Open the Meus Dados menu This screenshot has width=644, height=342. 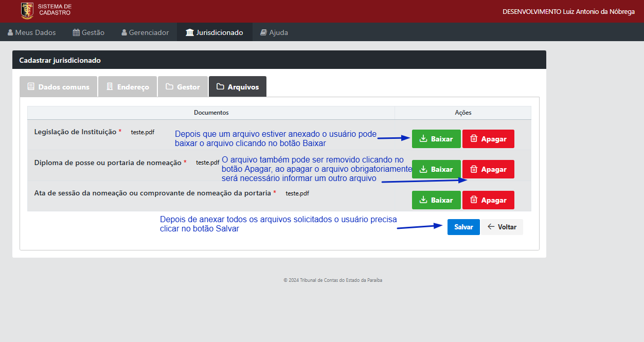coord(32,32)
